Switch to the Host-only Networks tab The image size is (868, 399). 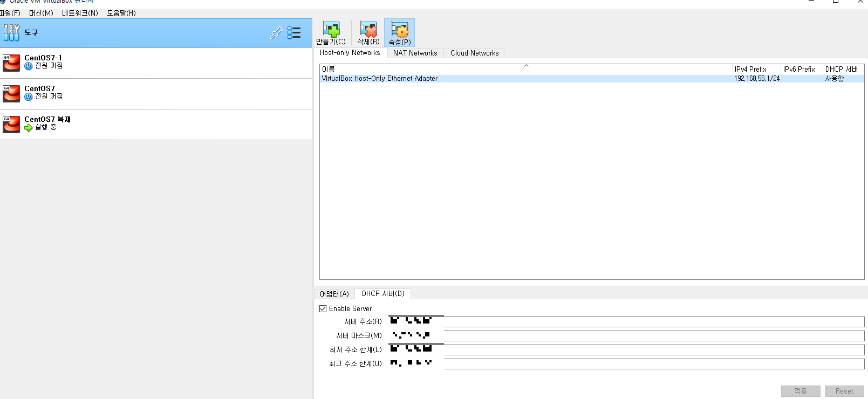tap(350, 53)
